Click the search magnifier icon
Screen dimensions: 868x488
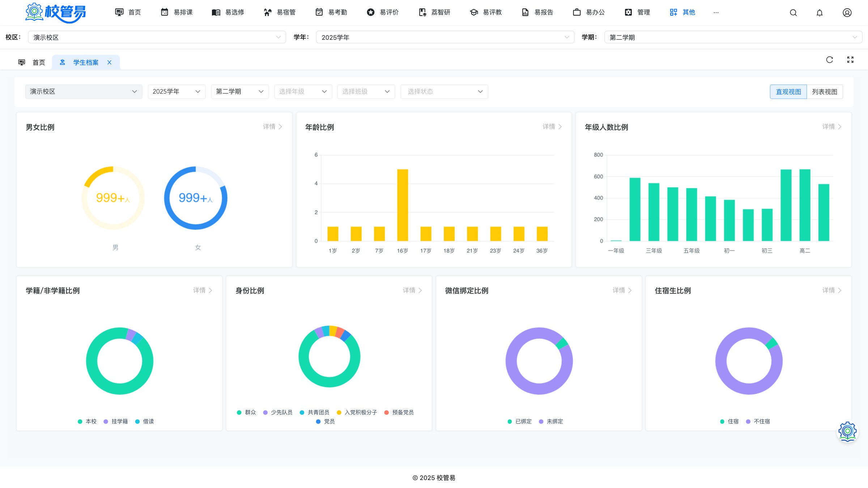click(x=793, y=13)
